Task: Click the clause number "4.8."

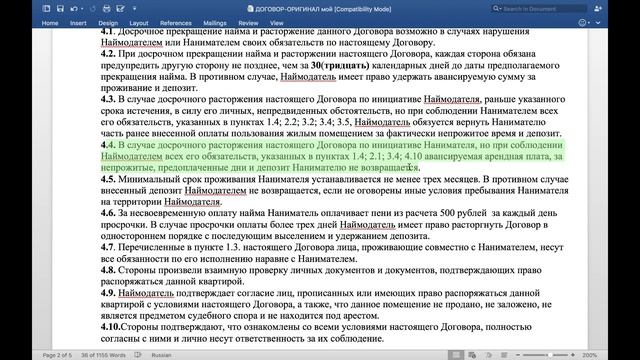Action: [x=108, y=270]
